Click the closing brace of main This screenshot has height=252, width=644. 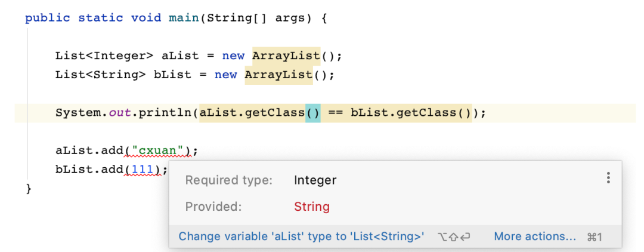click(29, 189)
